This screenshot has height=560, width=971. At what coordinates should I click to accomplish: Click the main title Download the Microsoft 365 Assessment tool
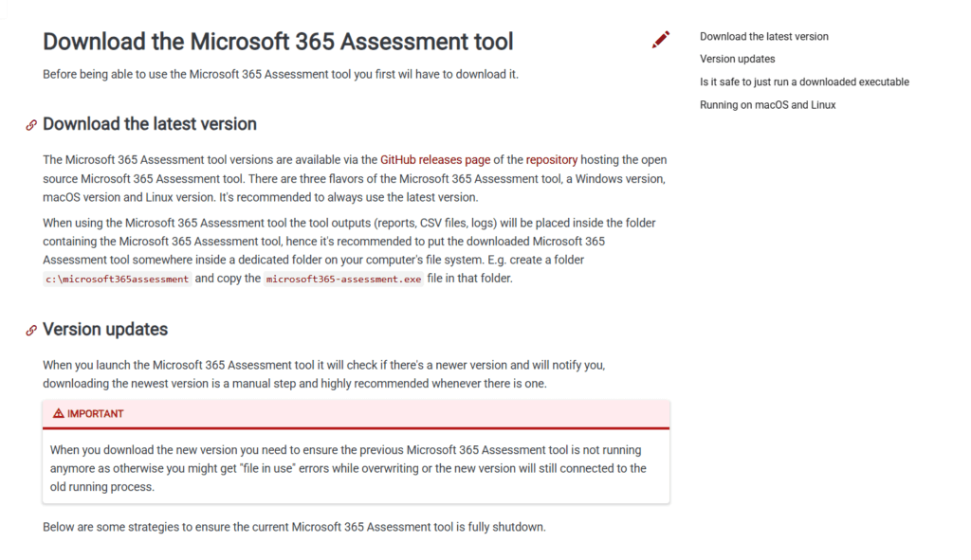coord(278,42)
